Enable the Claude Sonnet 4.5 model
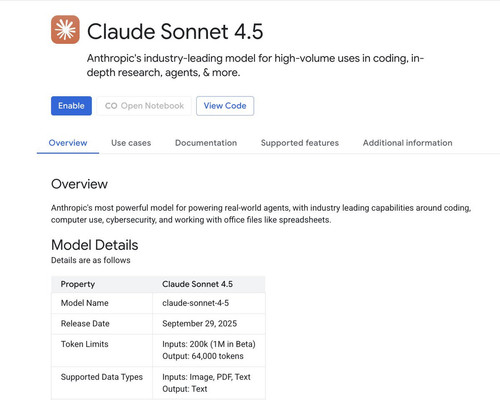The height and width of the screenshot is (416, 500). tap(71, 106)
